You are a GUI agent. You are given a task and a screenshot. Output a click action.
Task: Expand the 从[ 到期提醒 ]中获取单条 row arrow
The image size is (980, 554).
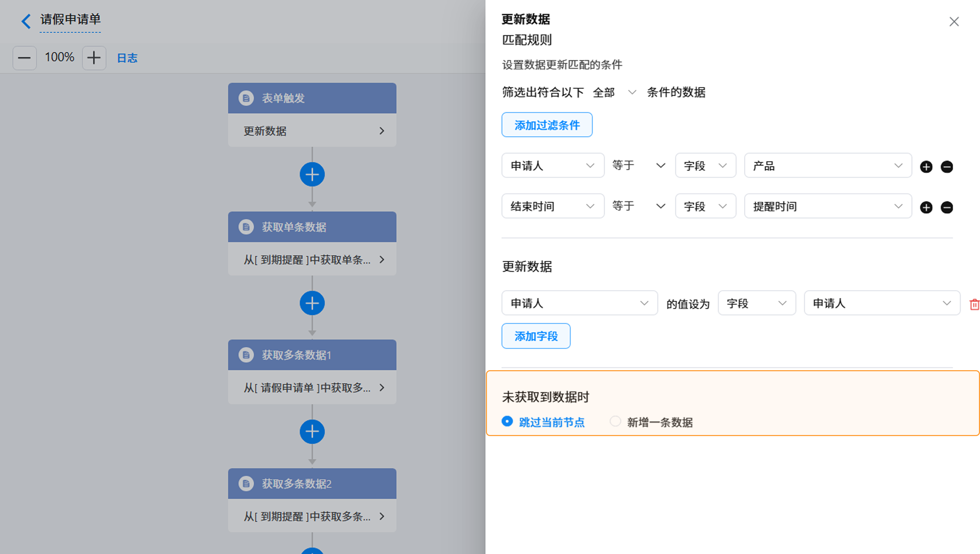[382, 259]
